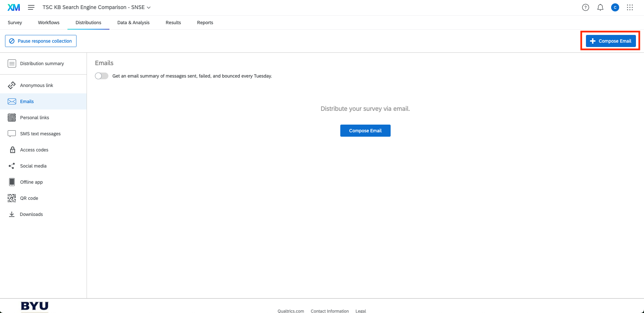Open Personal links section
The width and height of the screenshot is (644, 313).
point(34,118)
